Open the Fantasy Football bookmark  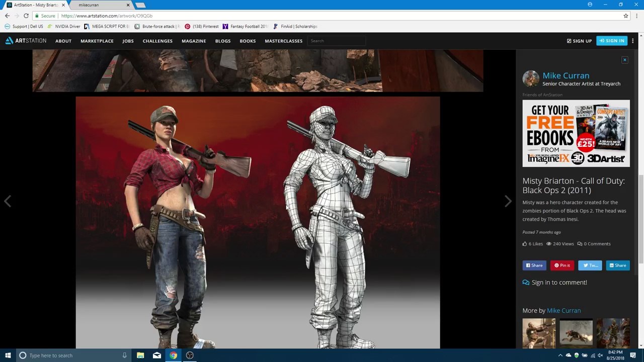pyautogui.click(x=246, y=26)
